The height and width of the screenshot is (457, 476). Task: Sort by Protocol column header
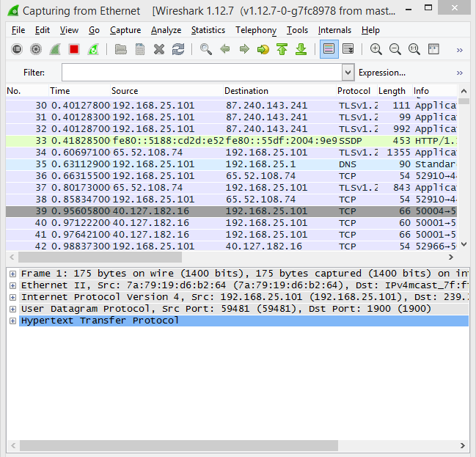[356, 91]
